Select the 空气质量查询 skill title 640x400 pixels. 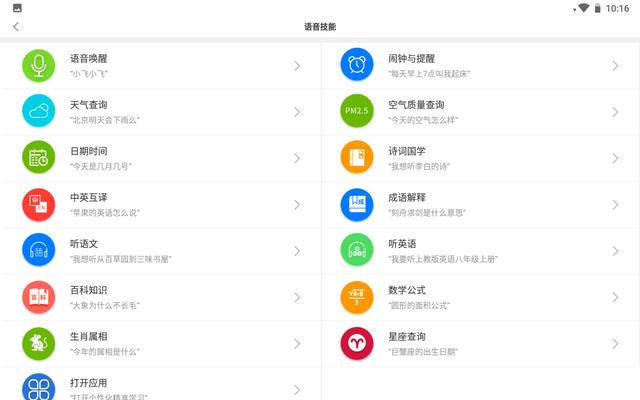click(x=416, y=105)
